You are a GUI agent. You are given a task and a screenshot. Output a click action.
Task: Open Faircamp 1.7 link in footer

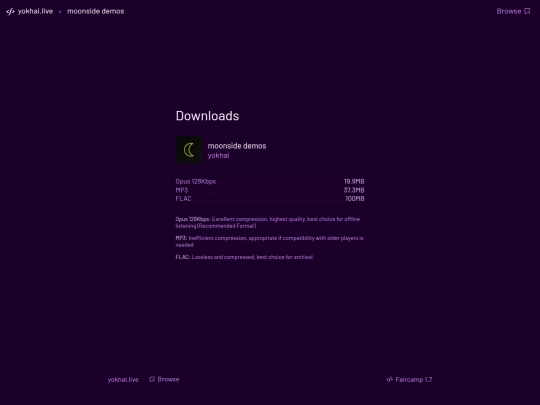(409, 380)
